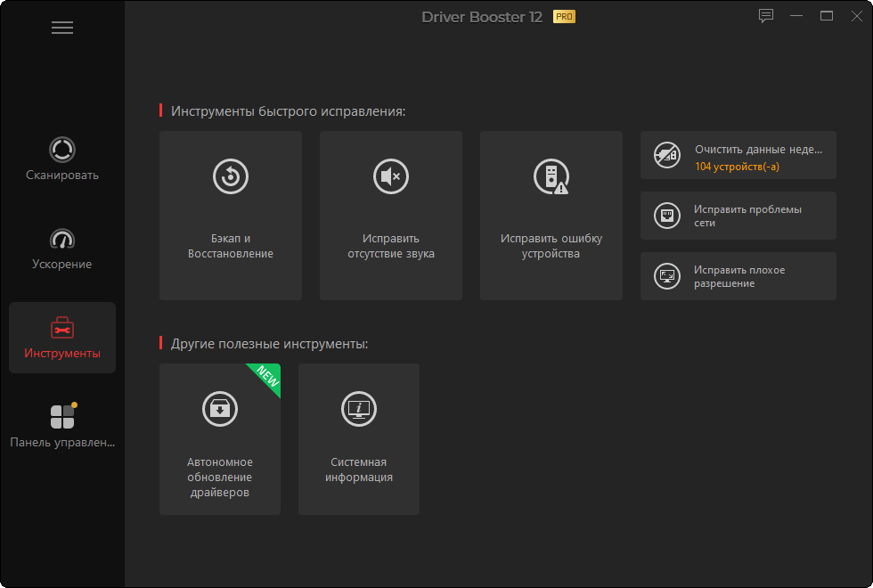The height and width of the screenshot is (588, 873).
Task: Switch to the Сканировать tab label
Action: [62, 176]
